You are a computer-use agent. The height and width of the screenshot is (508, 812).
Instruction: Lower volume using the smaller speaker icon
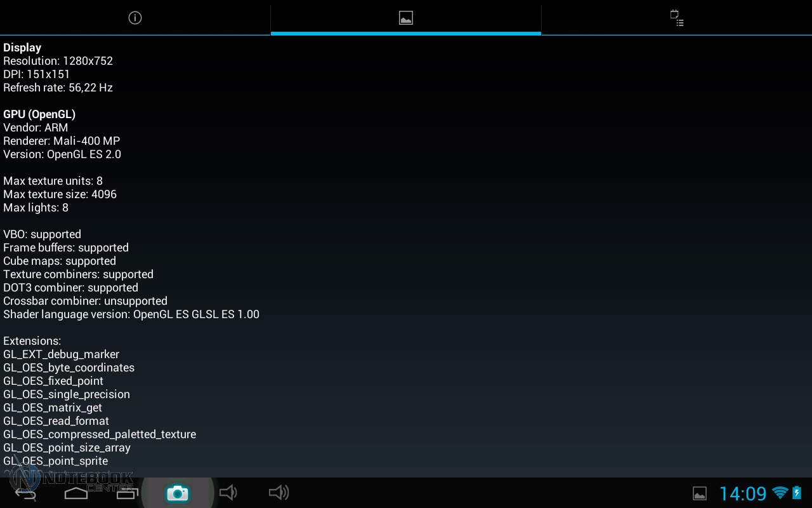(x=228, y=493)
